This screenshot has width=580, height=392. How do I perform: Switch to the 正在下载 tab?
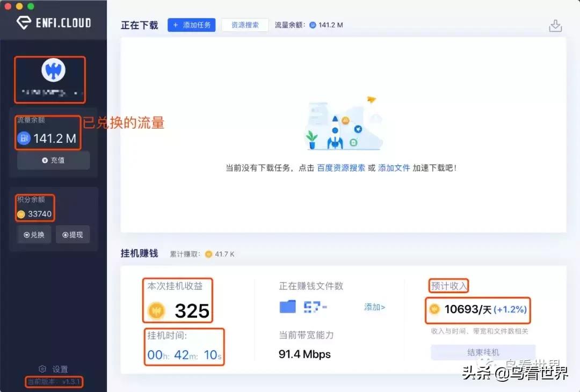(139, 25)
